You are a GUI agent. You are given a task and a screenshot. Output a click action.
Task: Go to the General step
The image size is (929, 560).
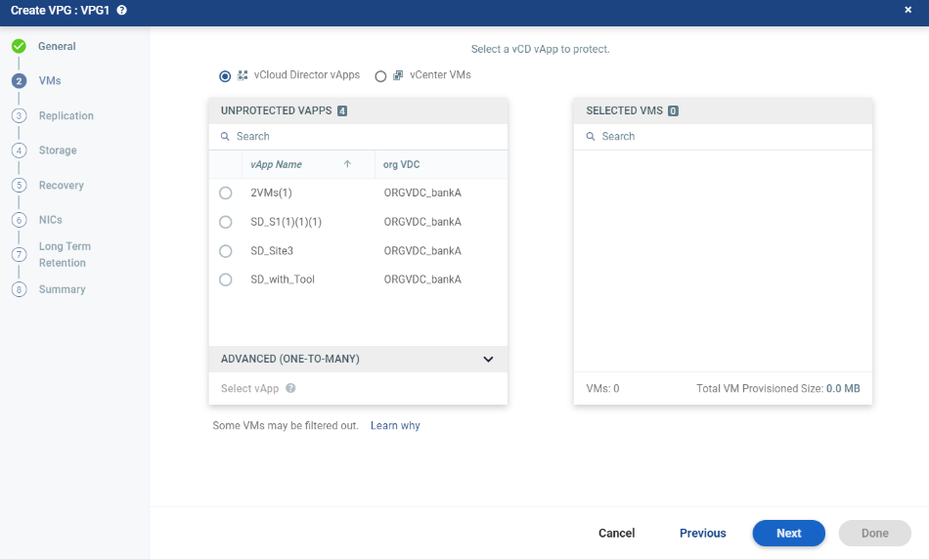click(x=57, y=46)
